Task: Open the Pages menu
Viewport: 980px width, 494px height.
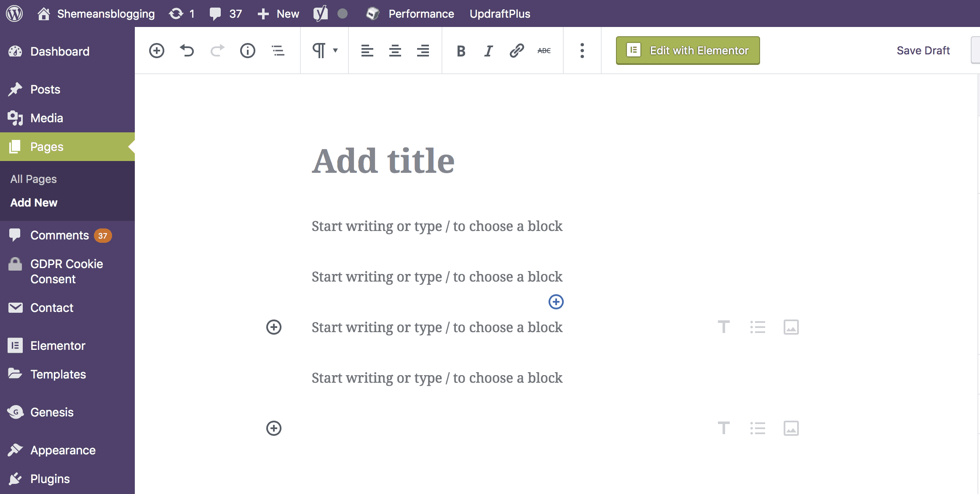Action: (67, 147)
